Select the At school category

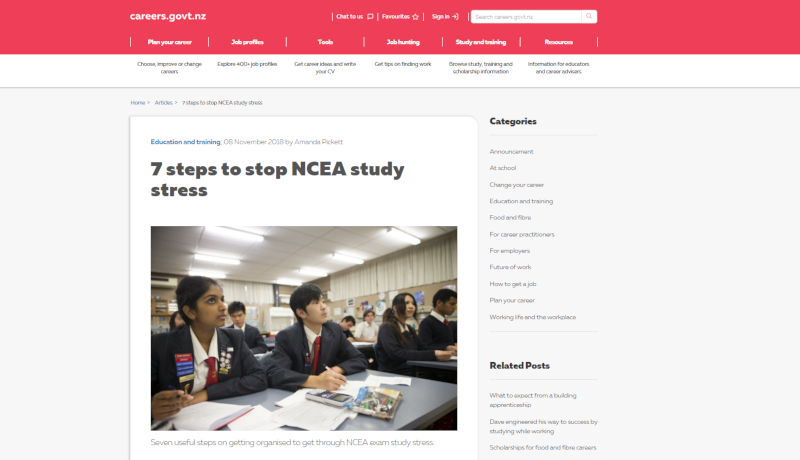tap(503, 168)
